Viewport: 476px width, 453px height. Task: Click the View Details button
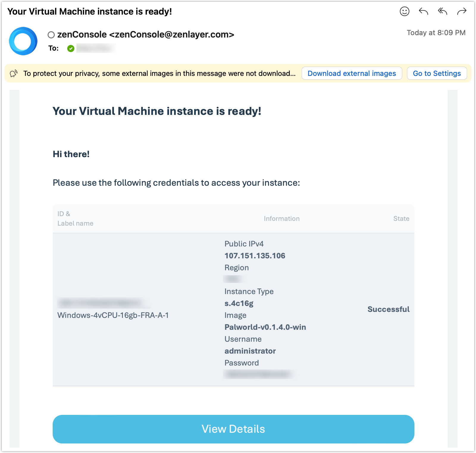click(234, 429)
